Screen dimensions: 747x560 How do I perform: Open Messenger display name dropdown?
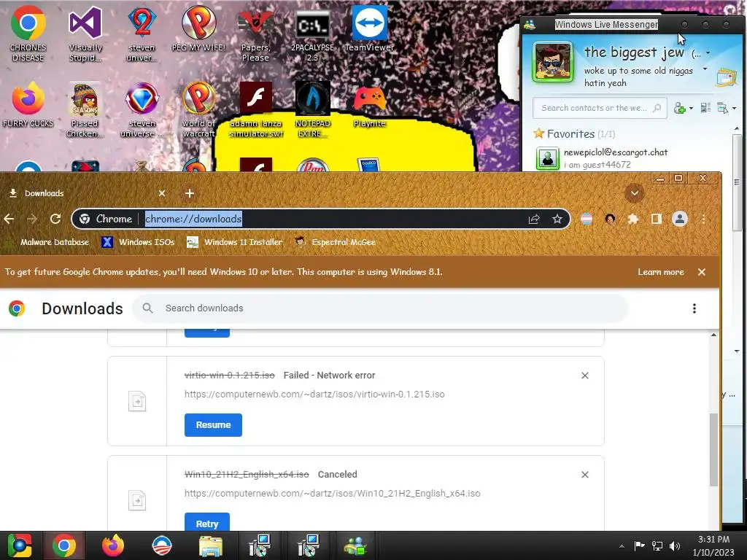[x=708, y=52]
